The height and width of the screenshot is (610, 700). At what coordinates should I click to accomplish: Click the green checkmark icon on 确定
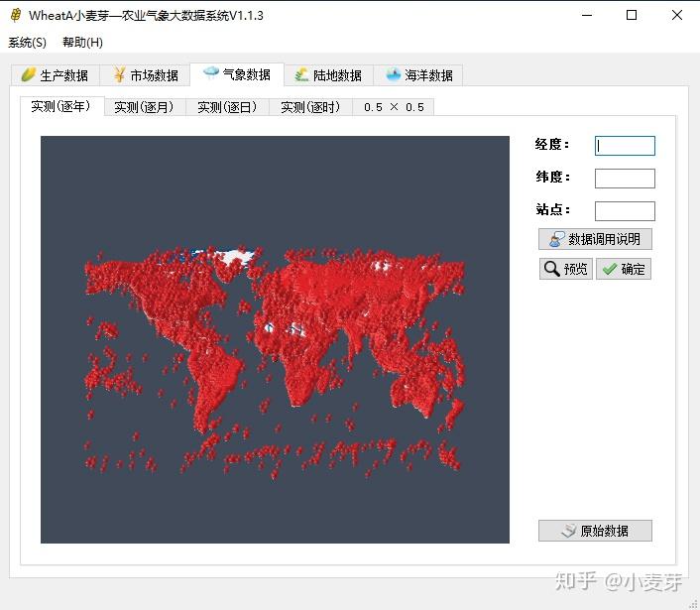click(x=609, y=269)
